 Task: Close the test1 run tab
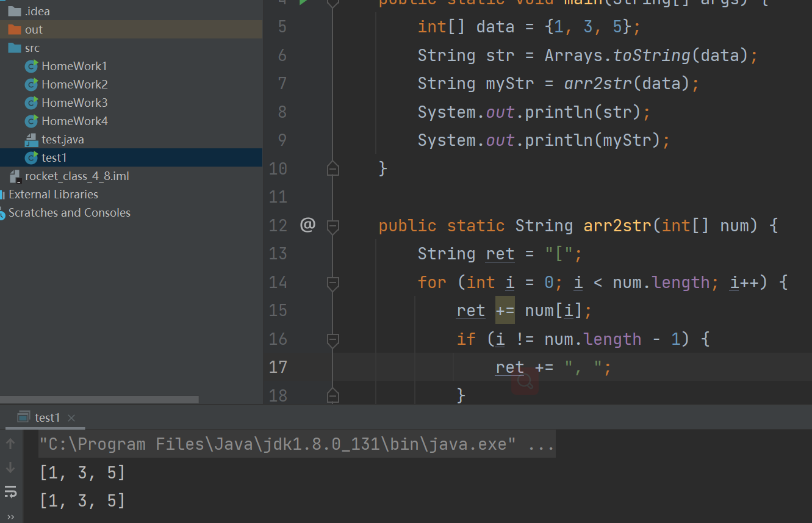point(71,418)
